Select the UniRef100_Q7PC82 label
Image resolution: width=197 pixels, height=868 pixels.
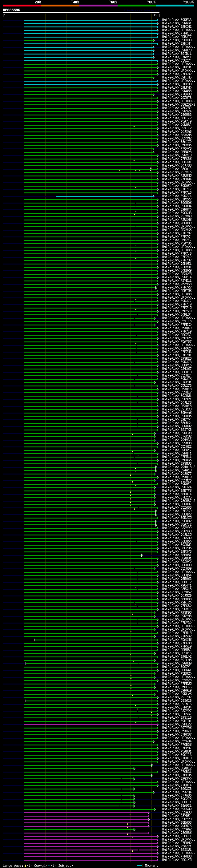pos(177,74)
